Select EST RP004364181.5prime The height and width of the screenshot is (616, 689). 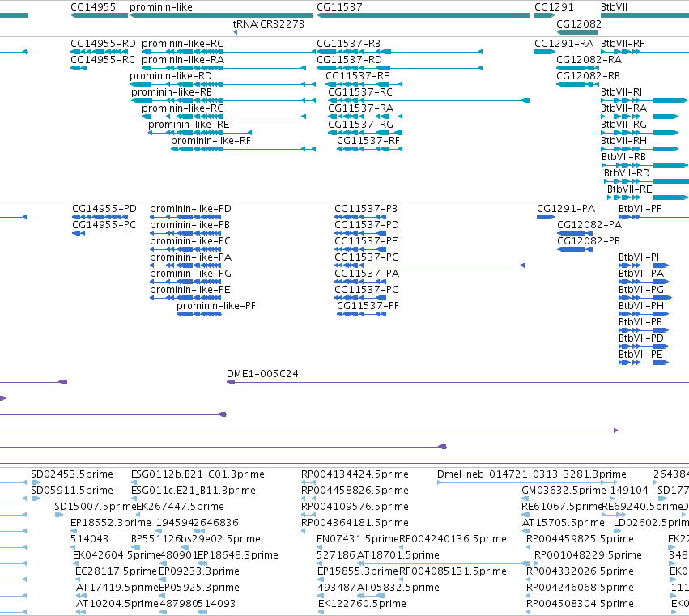355,523
